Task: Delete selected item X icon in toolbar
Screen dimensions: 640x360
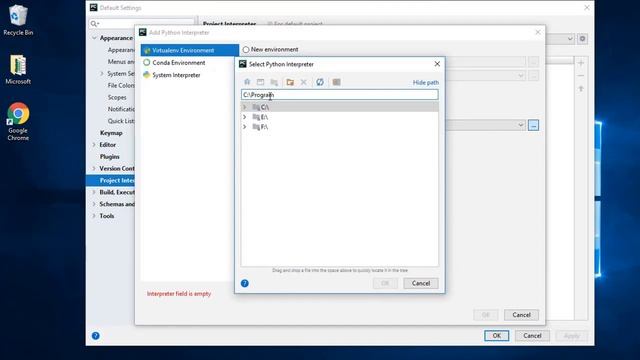Action: click(303, 82)
